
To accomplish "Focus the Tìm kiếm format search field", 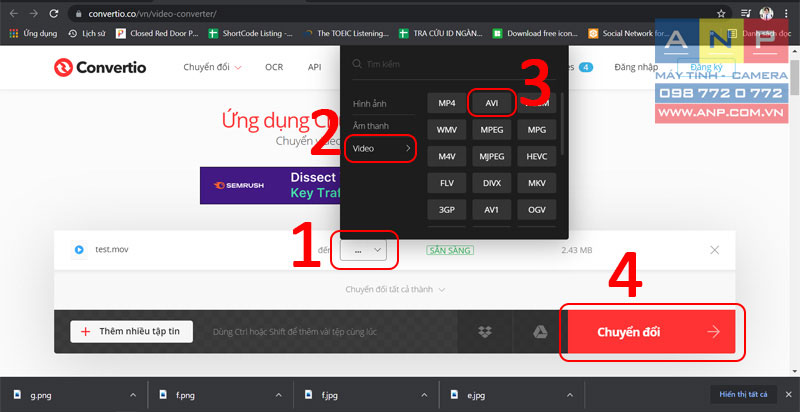I will tap(454, 64).
